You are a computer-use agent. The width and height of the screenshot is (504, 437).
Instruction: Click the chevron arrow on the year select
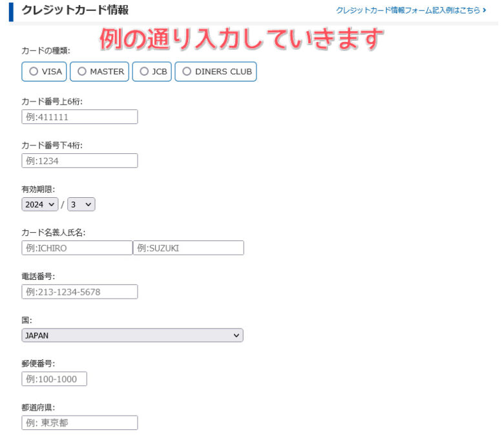[52, 204]
